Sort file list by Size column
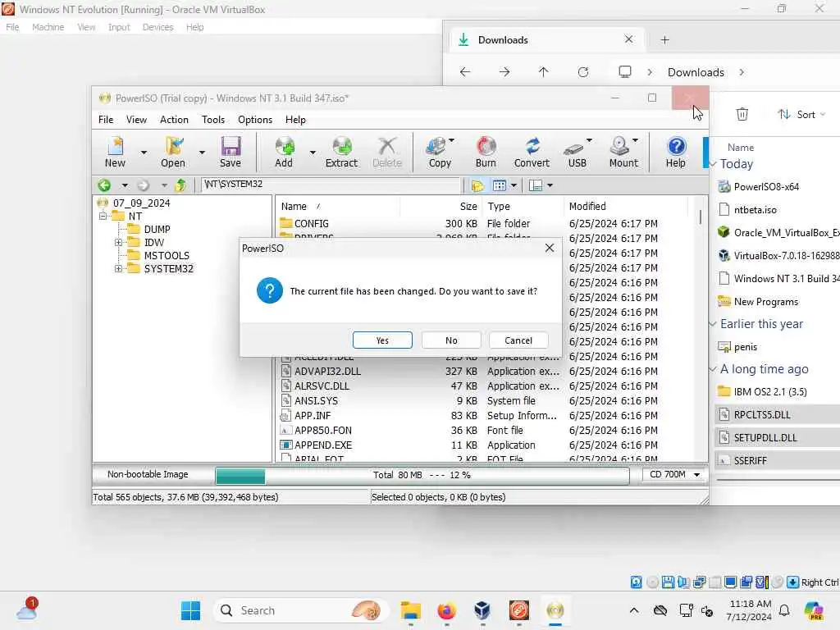Screen dimensions: 840x630 [468, 206]
